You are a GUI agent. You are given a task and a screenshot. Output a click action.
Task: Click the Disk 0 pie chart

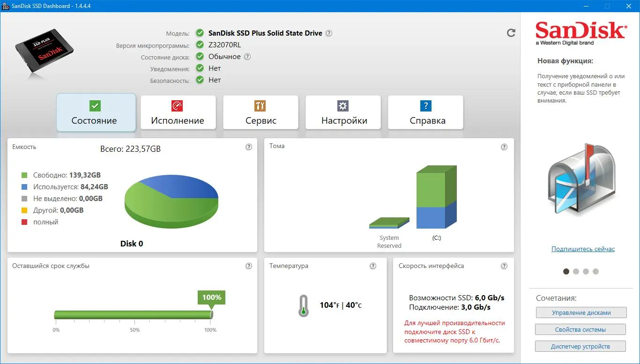(x=171, y=202)
